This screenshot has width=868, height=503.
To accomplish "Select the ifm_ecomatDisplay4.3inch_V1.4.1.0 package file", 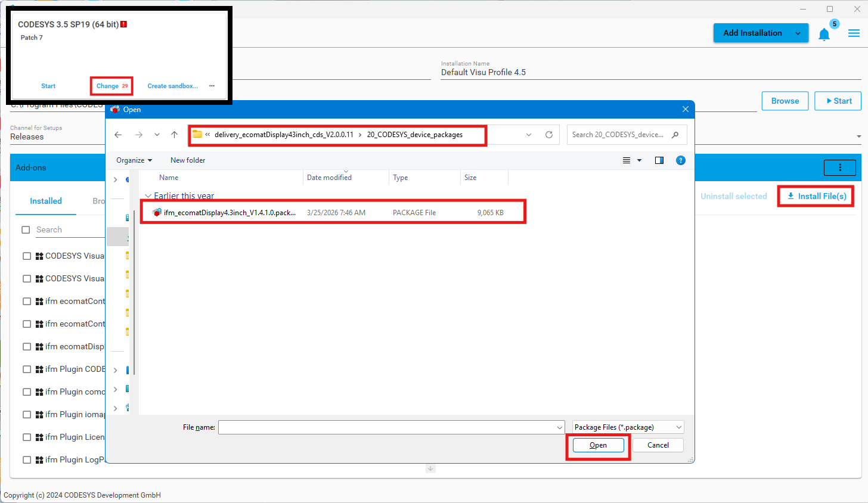I will pyautogui.click(x=333, y=212).
